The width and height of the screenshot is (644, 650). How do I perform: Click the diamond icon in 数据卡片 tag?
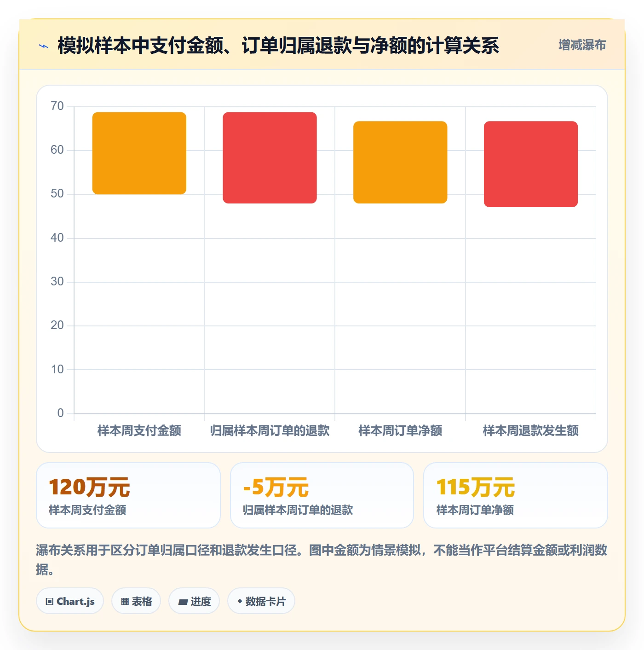[240, 601]
